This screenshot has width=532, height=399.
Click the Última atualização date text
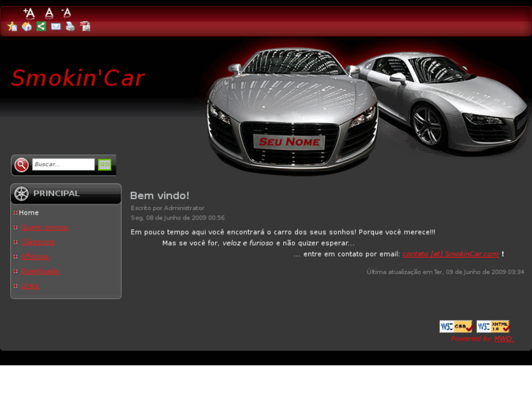point(445,272)
